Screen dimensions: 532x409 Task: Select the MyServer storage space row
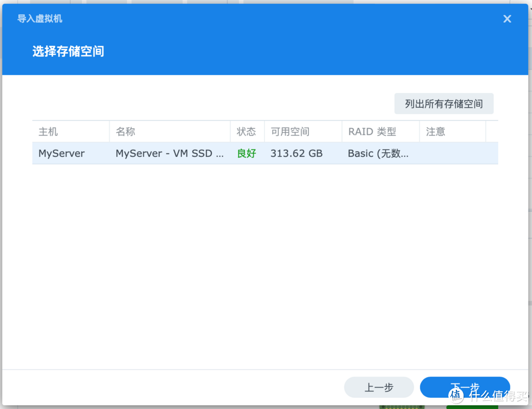197,153
